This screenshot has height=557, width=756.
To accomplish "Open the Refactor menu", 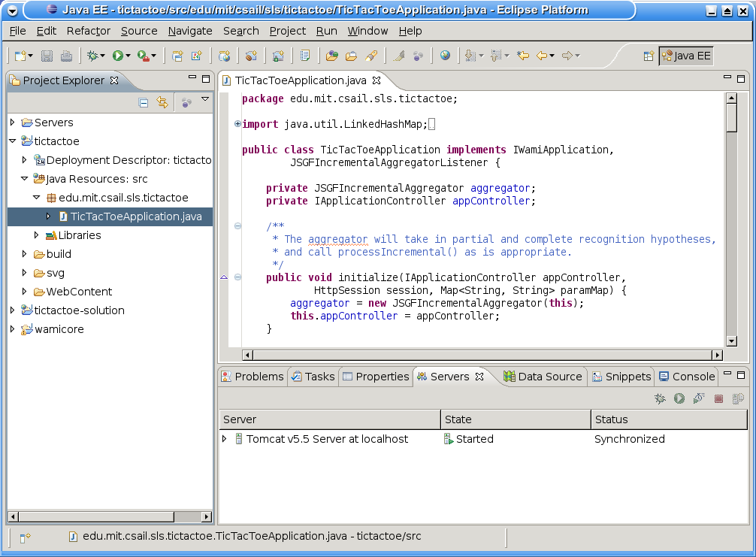I will point(88,31).
